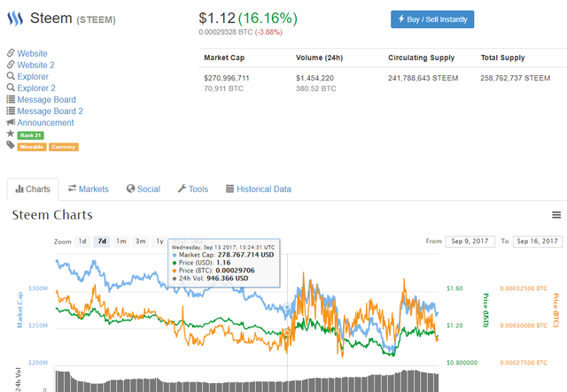The image size is (567, 392).
Task: Click the 0.00032500 BTC axis label
Action: (x=524, y=288)
